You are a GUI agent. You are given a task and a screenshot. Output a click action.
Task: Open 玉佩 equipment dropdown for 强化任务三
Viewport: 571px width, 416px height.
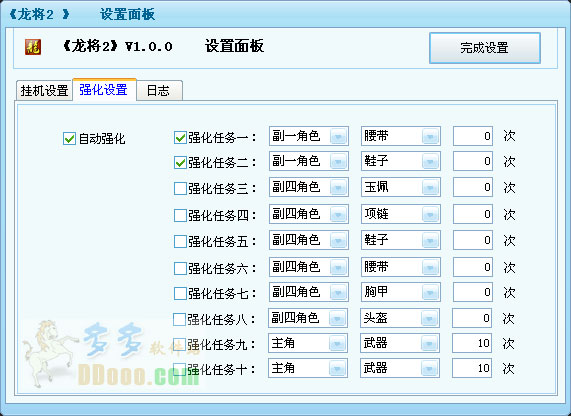click(401, 187)
